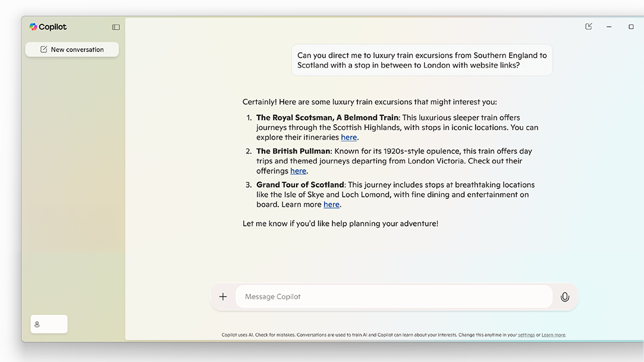Focus the Message Copilot input field

[394, 297]
